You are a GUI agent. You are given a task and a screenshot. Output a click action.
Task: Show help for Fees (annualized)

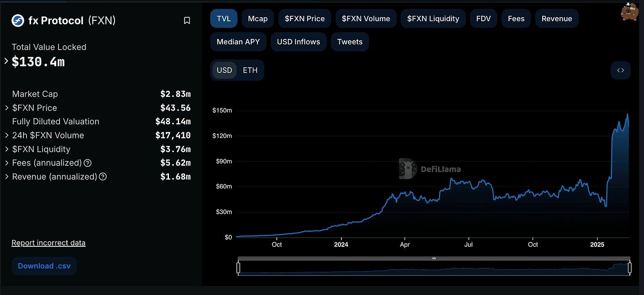tap(88, 163)
